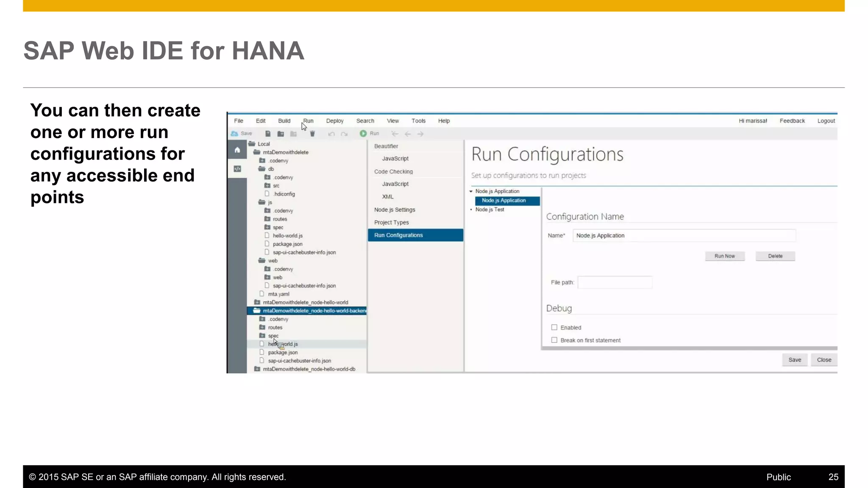Click the trash Delete toolbar icon
868x488 pixels.
pyautogui.click(x=312, y=134)
